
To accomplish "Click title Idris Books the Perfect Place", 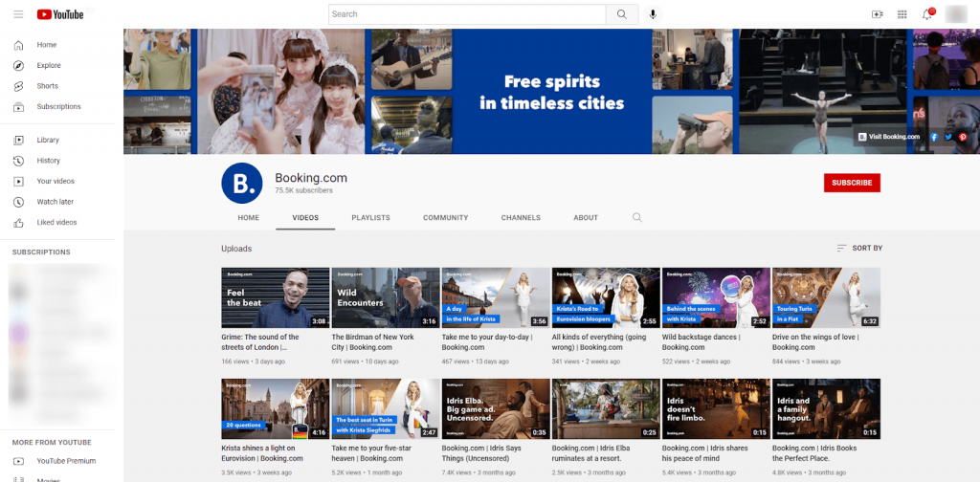I will pyautogui.click(x=815, y=453).
